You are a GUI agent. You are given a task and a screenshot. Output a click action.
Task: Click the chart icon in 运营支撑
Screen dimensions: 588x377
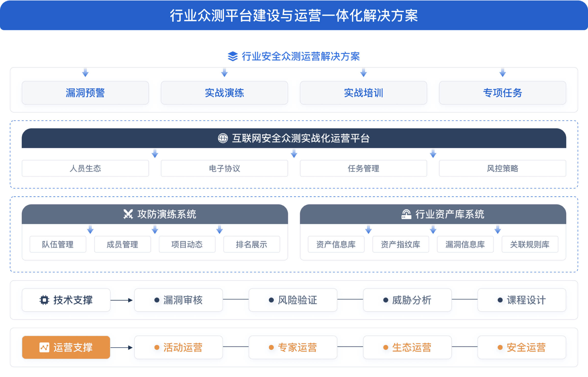[44, 347]
